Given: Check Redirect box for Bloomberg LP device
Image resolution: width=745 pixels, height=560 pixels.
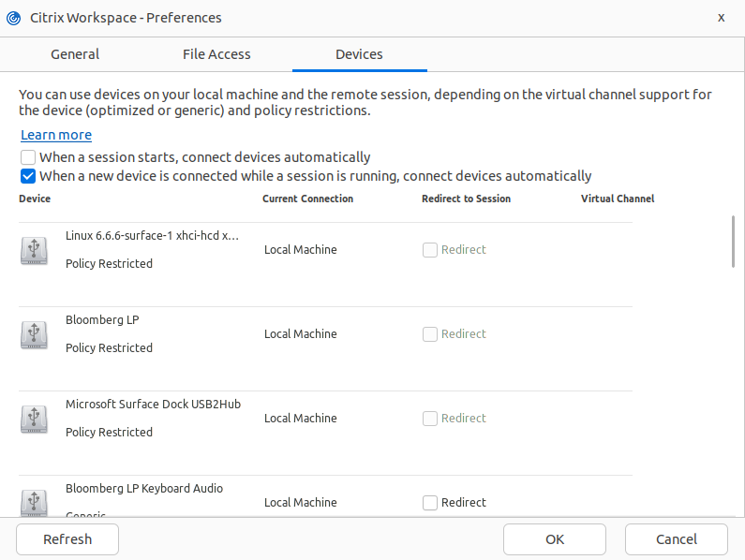Looking at the screenshot, I should [x=430, y=334].
